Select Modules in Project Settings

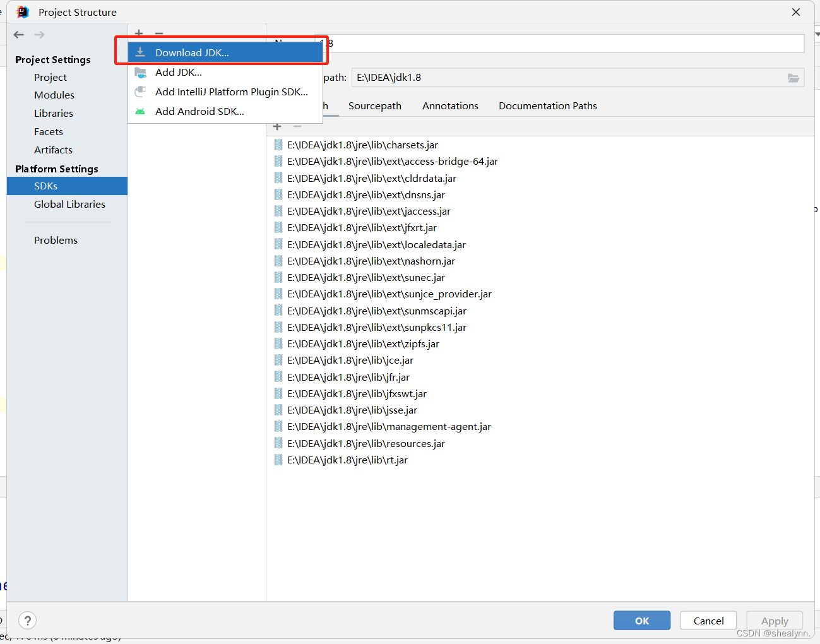pos(54,95)
